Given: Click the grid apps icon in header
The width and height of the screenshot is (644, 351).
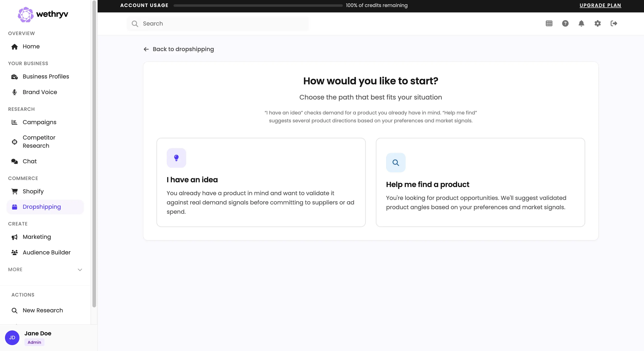Looking at the screenshot, I should 549,24.
